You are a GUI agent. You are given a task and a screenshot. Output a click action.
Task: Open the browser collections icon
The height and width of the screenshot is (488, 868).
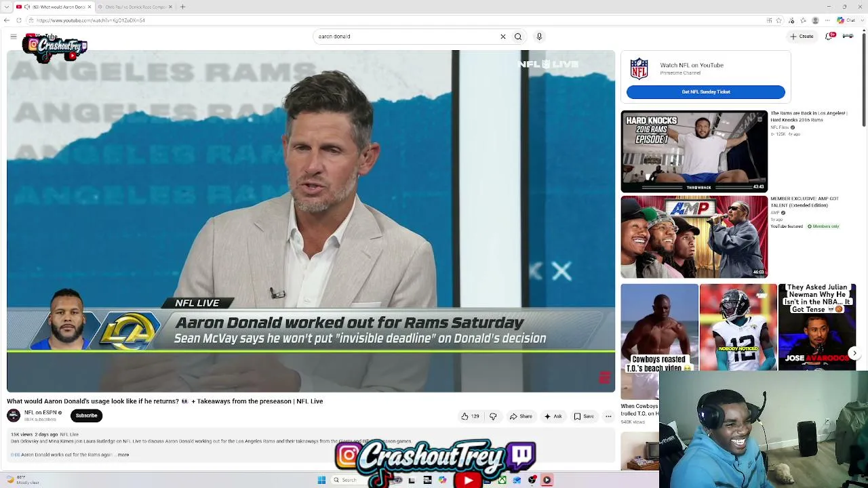coord(803,20)
